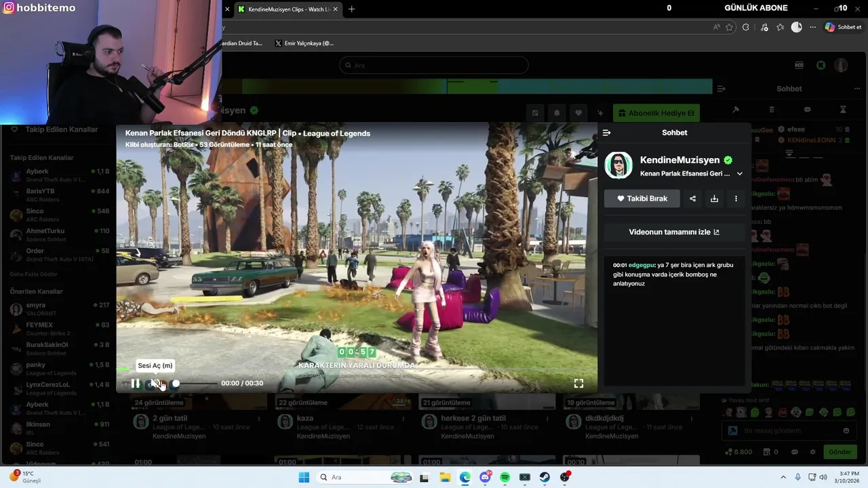This screenshot has width=868, height=488.
Task: Click the Gönder send button
Action: pyautogui.click(x=840, y=452)
